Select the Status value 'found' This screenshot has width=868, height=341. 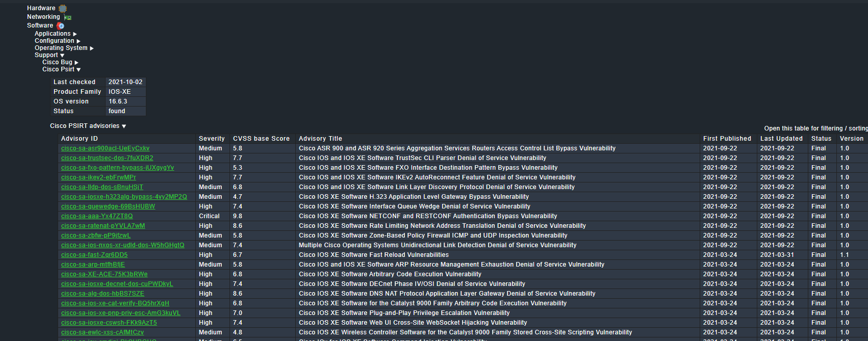125,111
